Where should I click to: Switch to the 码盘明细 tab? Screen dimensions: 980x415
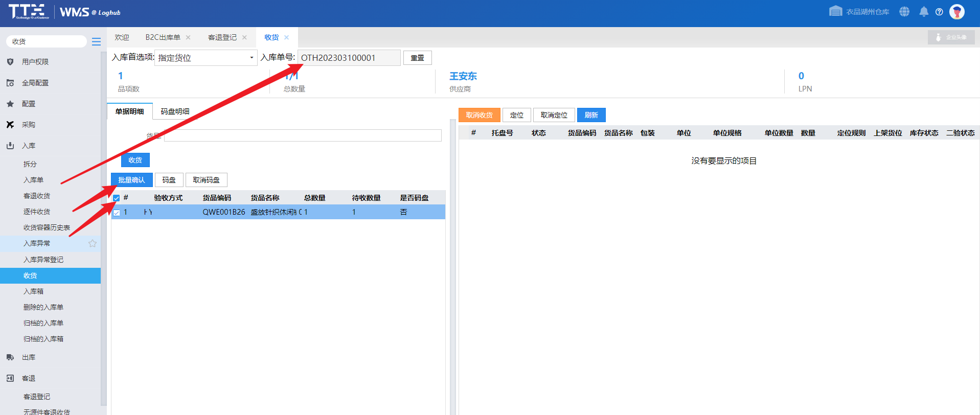point(175,111)
